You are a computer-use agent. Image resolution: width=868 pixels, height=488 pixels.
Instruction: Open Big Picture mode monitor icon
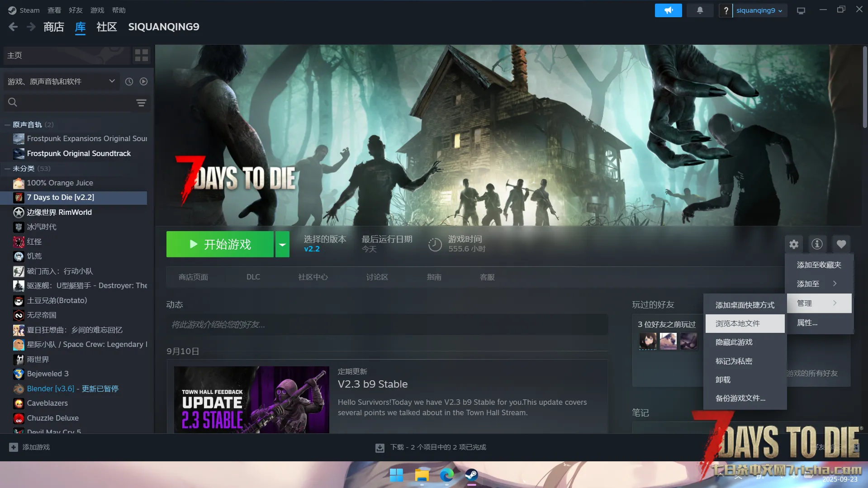click(801, 10)
